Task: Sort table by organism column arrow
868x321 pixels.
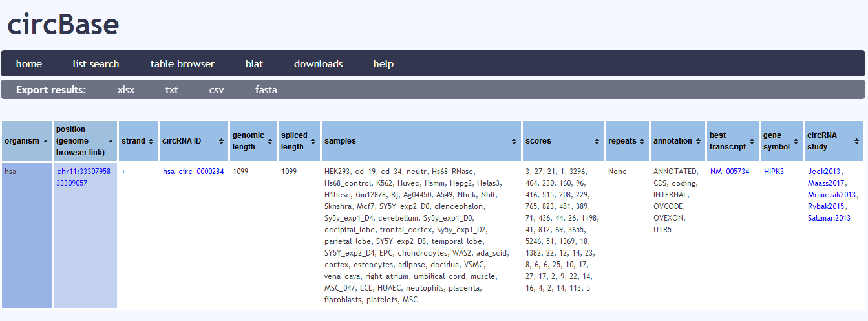Action: point(45,141)
